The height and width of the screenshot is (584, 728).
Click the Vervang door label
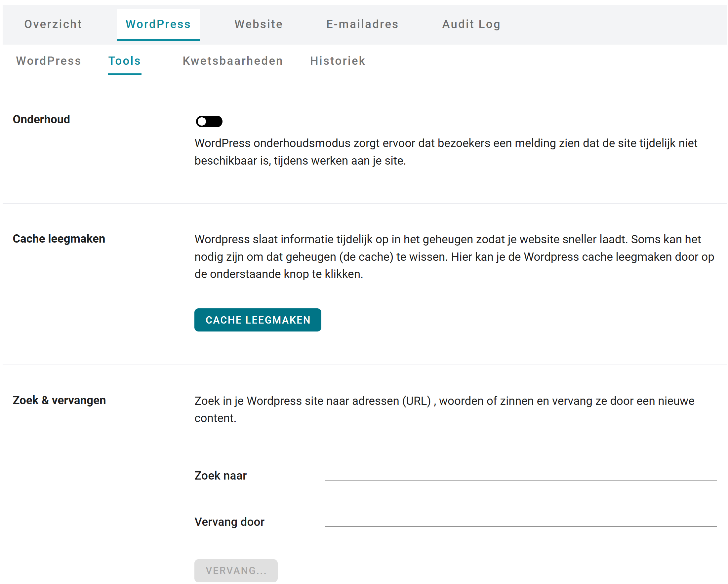coord(229,522)
